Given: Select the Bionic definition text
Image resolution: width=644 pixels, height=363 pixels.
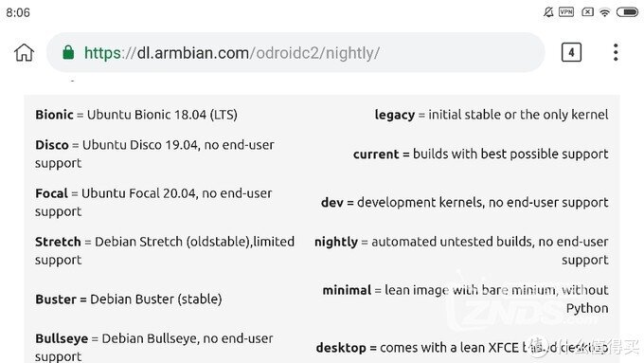Looking at the screenshot, I should (136, 115).
